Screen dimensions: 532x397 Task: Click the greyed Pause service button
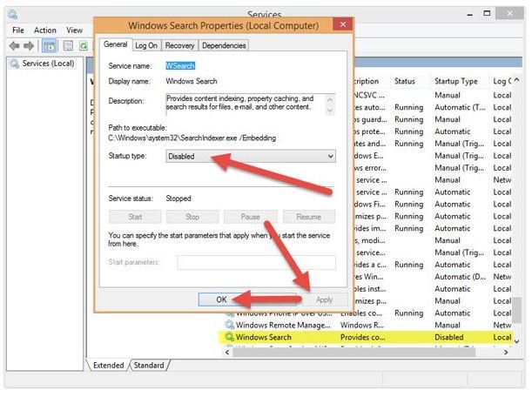[251, 217]
